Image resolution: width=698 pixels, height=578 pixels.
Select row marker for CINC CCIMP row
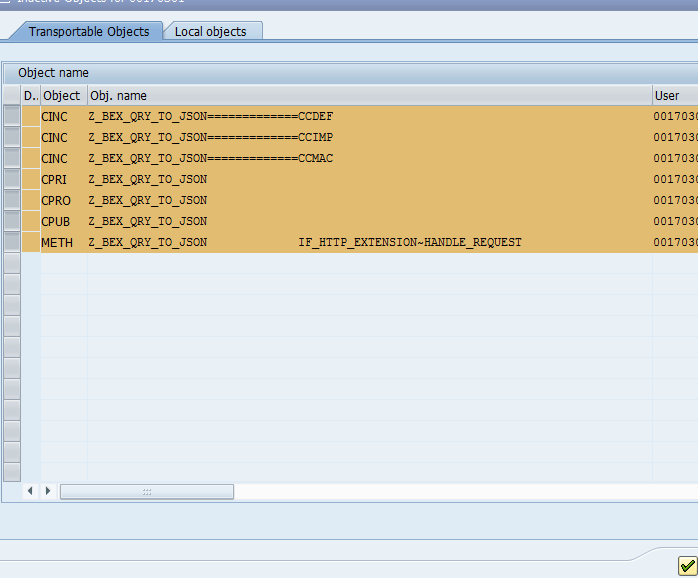12,137
